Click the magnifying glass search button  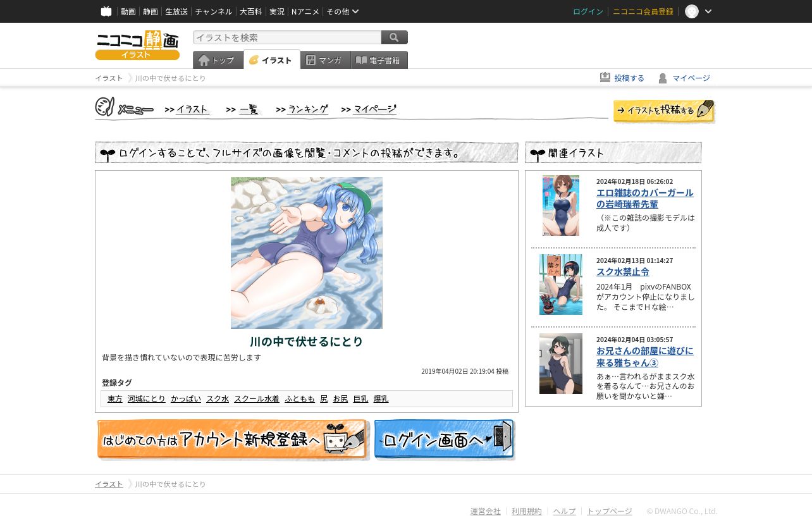click(395, 37)
